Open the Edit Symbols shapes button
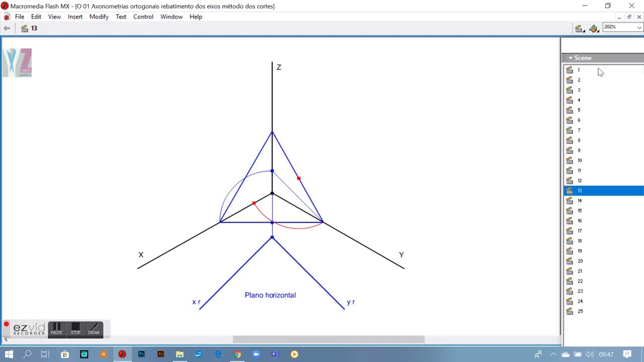Image resolution: width=644 pixels, height=362 pixels. pos(594,29)
